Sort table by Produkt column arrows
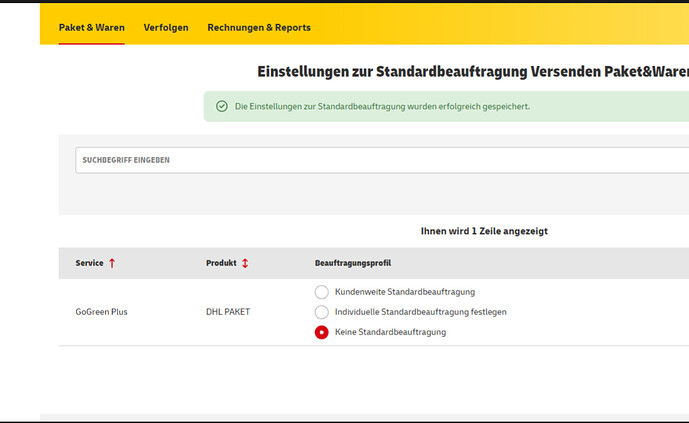Viewport: 689px width, 423px height. coord(245,263)
